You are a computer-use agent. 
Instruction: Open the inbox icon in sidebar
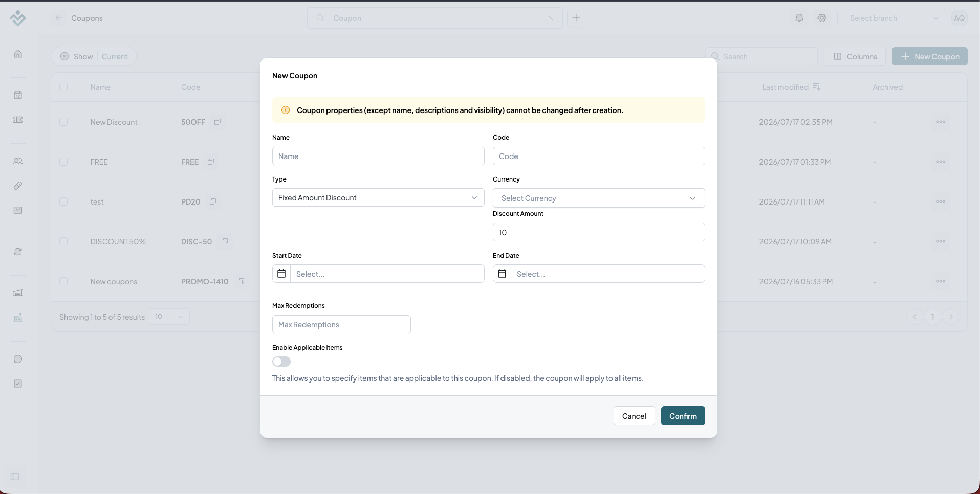pyautogui.click(x=18, y=210)
